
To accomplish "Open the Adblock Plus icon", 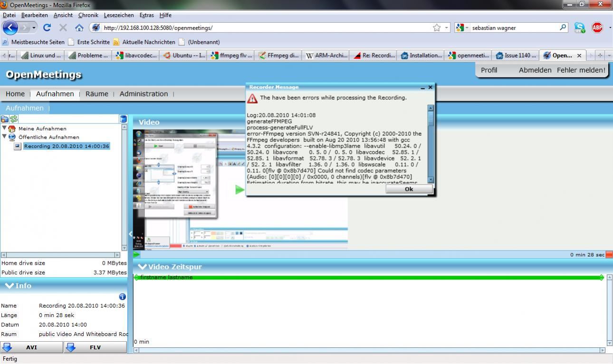I will click(x=597, y=28).
